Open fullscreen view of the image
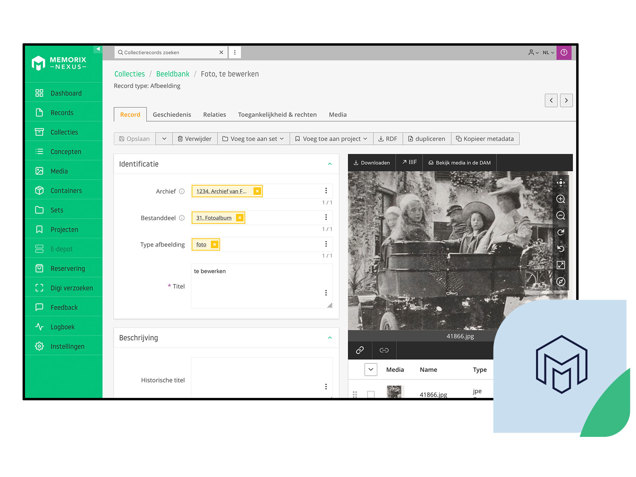 point(561,265)
